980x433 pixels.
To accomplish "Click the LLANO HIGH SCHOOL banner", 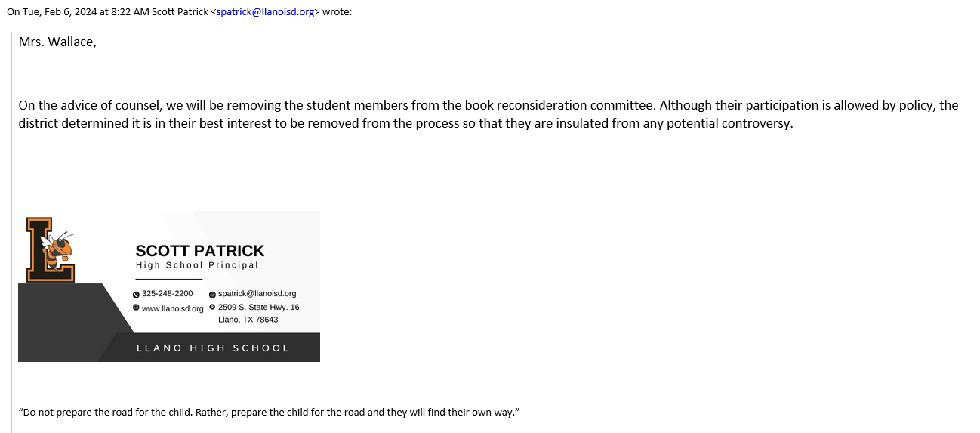I will tap(213, 348).
